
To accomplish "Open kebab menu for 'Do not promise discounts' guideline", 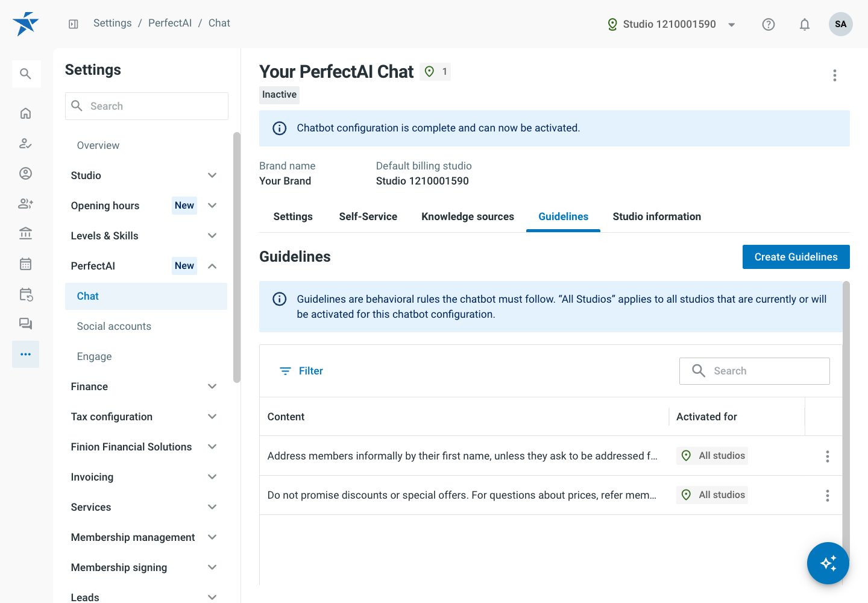I will tap(828, 496).
